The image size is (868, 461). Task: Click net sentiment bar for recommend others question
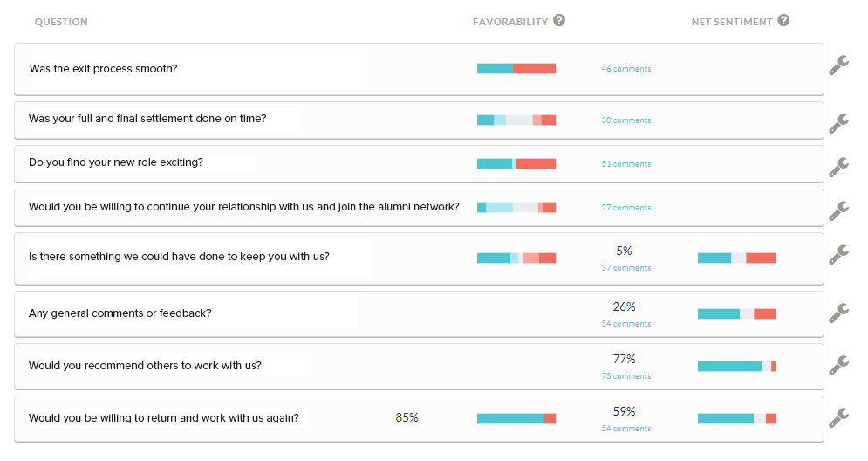pos(736,367)
